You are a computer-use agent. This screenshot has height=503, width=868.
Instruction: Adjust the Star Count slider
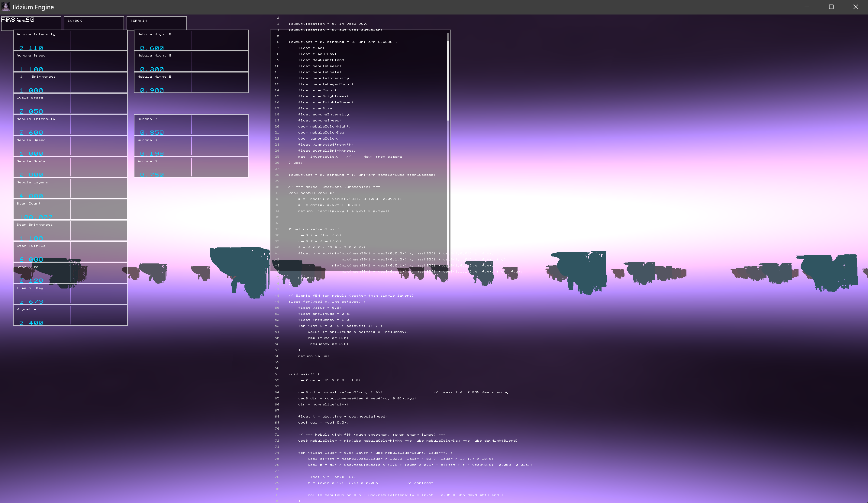pos(70,209)
